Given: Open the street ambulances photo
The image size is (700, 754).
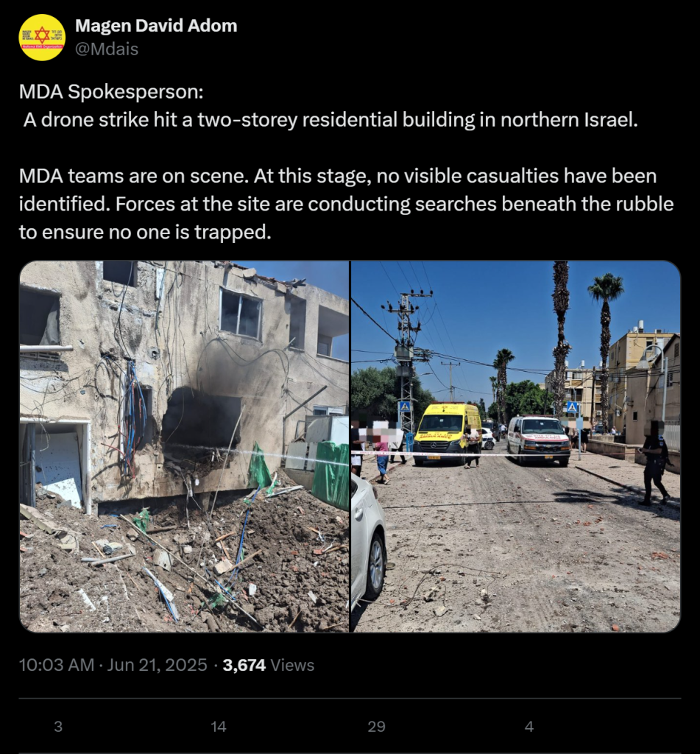Looking at the screenshot, I should pos(516,446).
